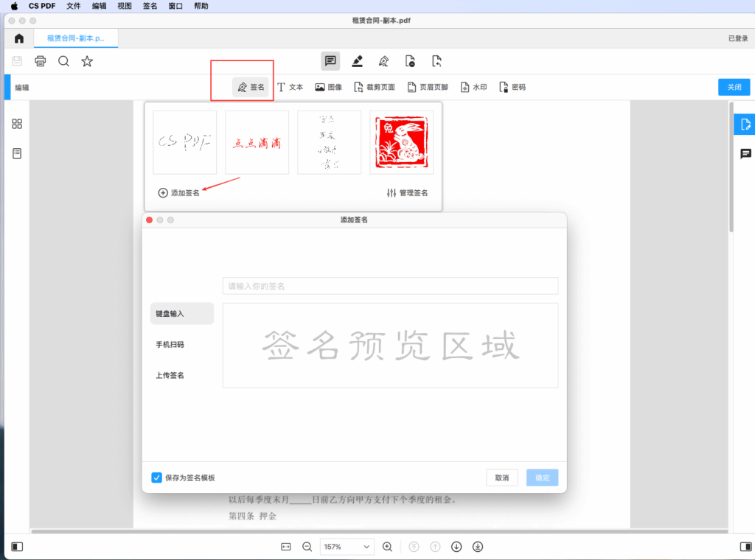Choose the 图像 image tool
Image resolution: width=755 pixels, height=560 pixels.
328,87
